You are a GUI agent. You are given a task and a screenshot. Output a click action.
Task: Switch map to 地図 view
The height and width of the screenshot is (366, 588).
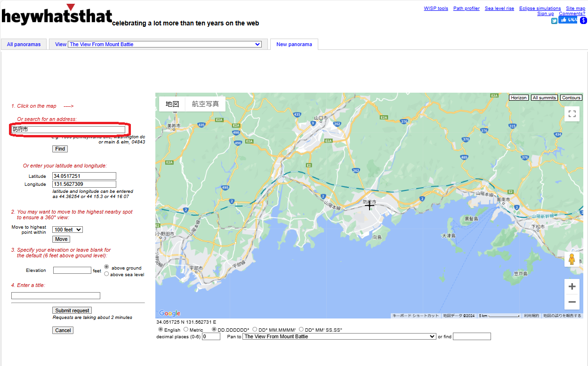[x=172, y=104]
